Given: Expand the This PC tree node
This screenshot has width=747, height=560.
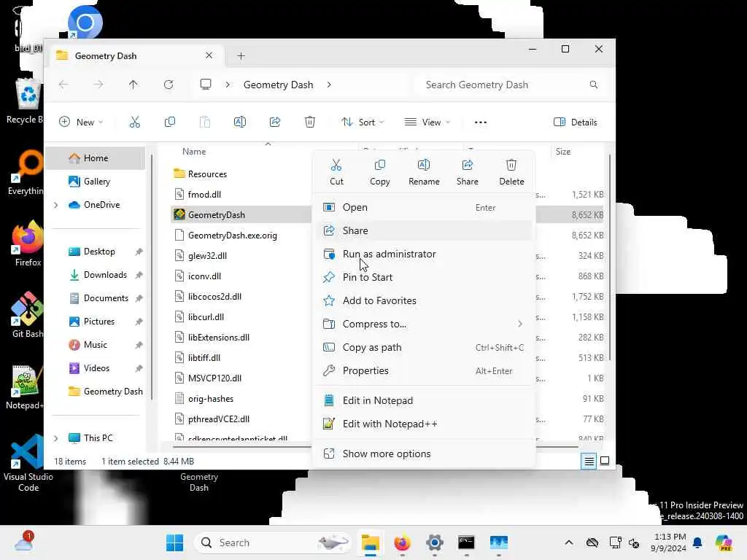Looking at the screenshot, I should (x=55, y=438).
